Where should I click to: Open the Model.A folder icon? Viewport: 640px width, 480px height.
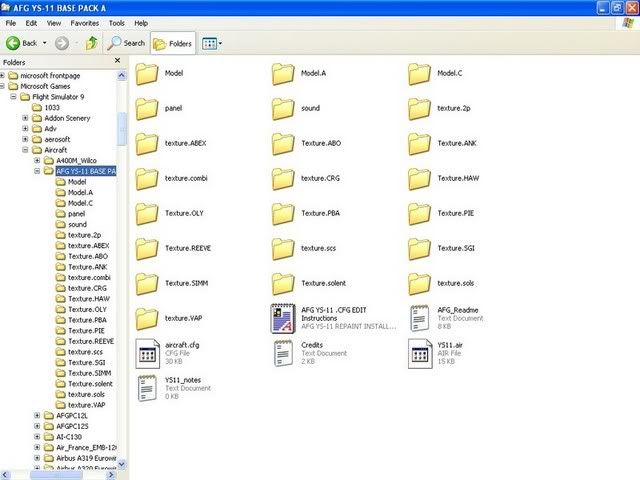tap(283, 73)
